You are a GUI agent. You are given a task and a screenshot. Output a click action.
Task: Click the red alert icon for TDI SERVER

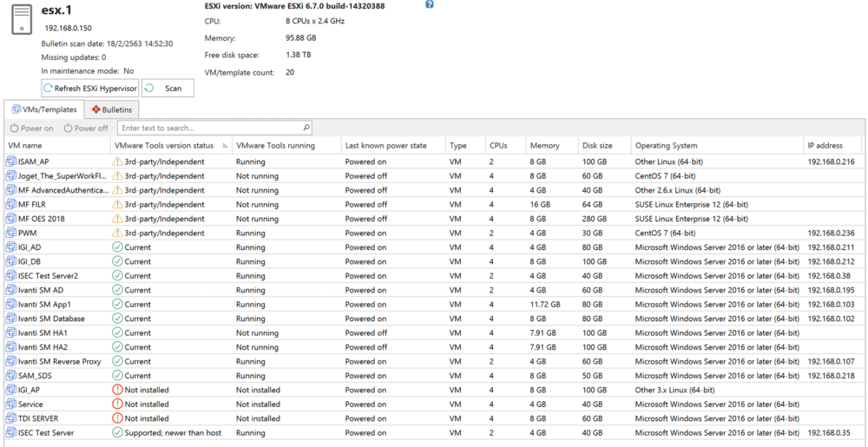pos(117,418)
